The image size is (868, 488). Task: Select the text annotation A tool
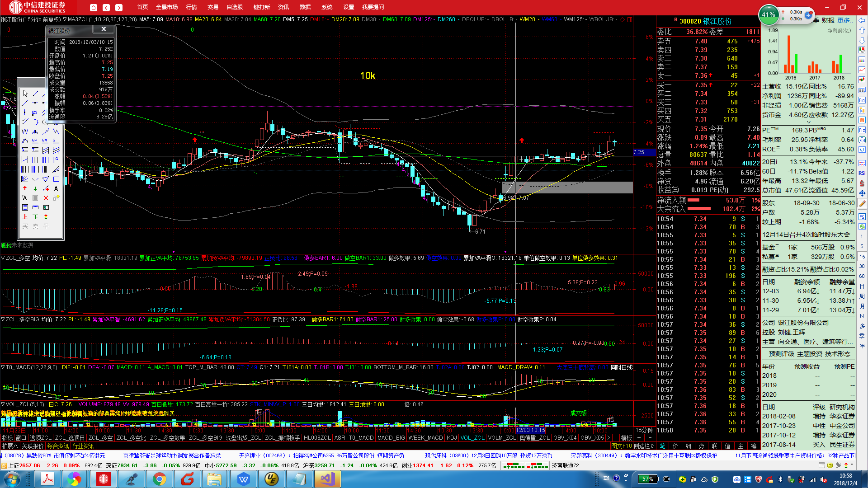tap(56, 188)
